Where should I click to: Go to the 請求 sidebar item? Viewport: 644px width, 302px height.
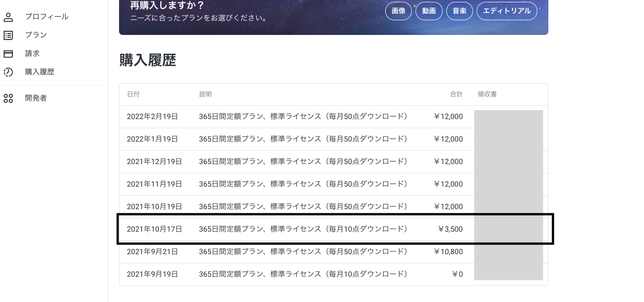tap(32, 54)
